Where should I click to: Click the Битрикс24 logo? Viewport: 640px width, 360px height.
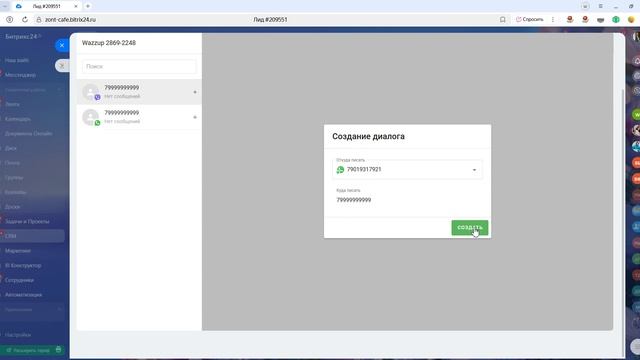pyautogui.click(x=21, y=36)
